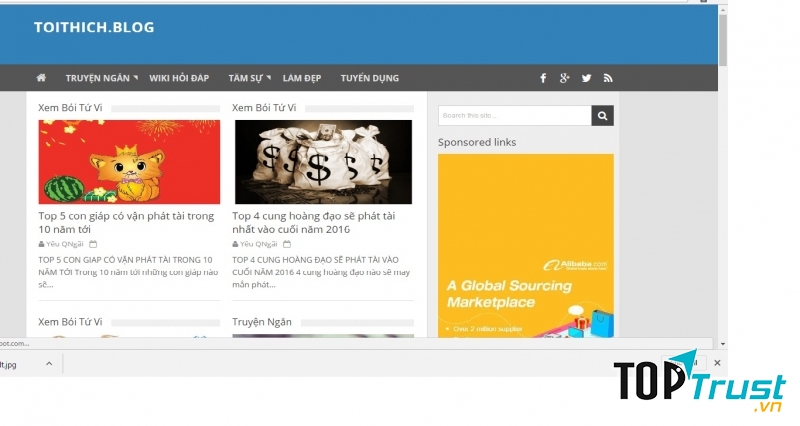Click the search magnifier button
Screen dimensions: 800x426
tap(602, 116)
